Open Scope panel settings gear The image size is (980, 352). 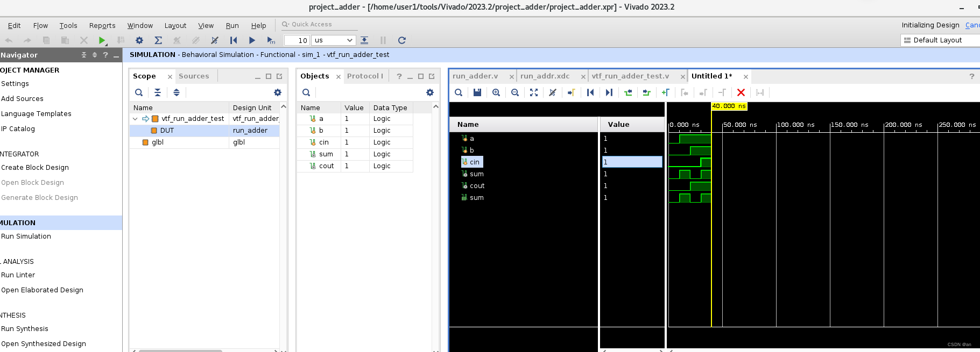point(278,92)
